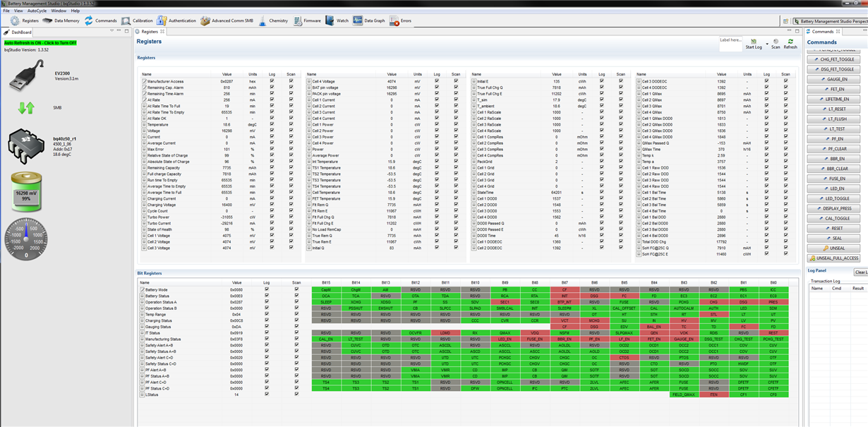The height and width of the screenshot is (427, 868).
Task: Open the Errors tool
Action: (x=401, y=20)
